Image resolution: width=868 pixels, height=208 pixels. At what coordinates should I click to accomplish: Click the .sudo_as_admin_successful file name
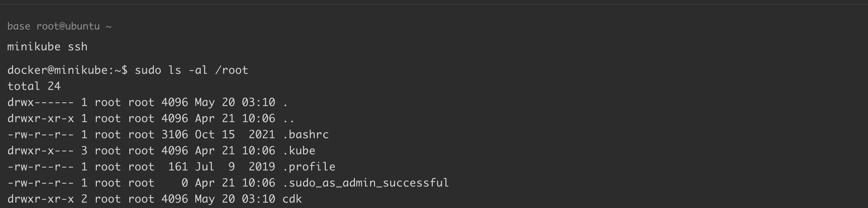366,183
